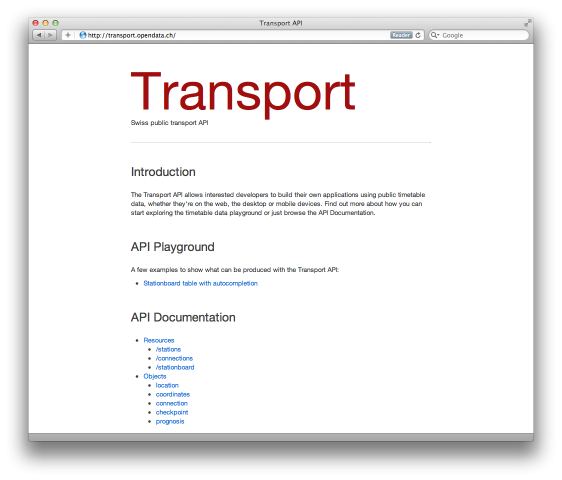Go to the coordinates object link

point(173,394)
